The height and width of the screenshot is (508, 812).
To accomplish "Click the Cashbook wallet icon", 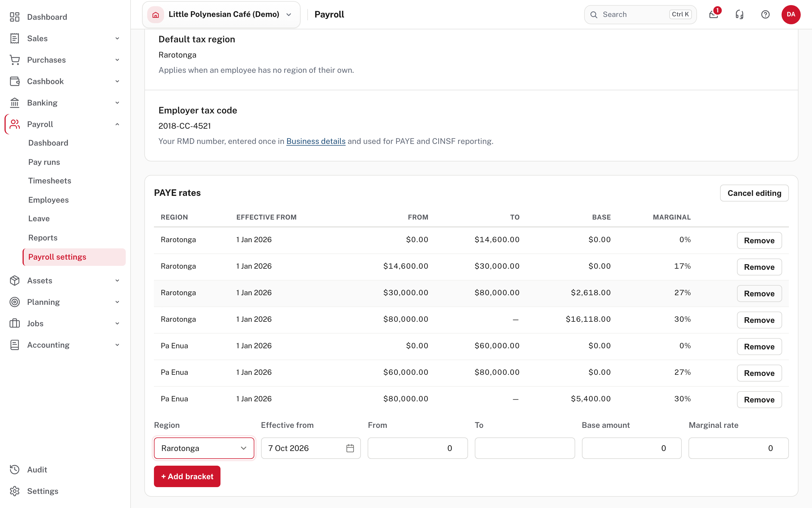I will (14, 81).
